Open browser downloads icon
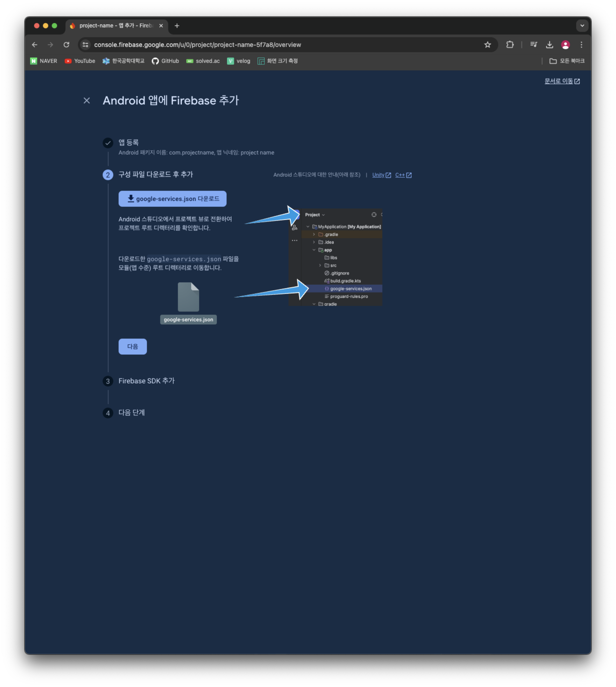The width and height of the screenshot is (616, 687). pos(550,45)
